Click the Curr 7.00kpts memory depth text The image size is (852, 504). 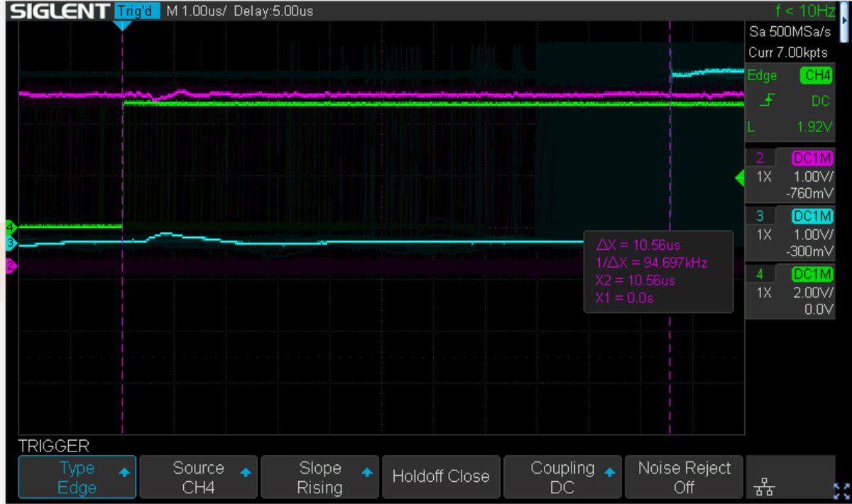788,53
